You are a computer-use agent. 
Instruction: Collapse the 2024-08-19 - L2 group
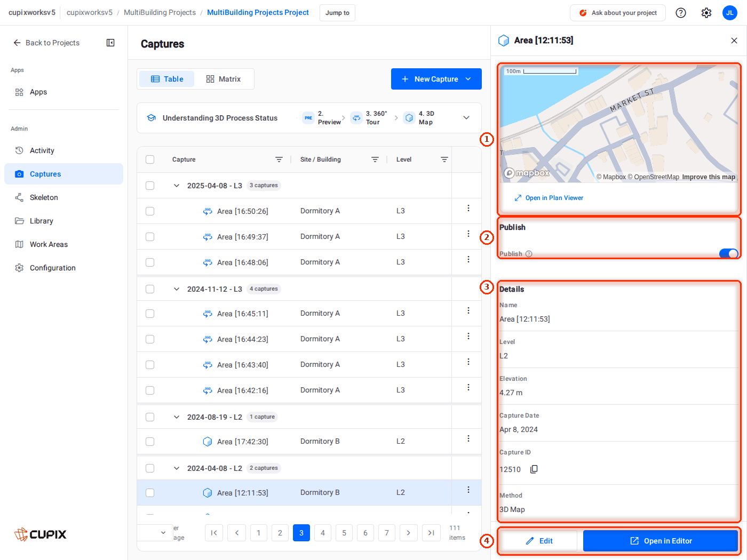click(x=177, y=417)
